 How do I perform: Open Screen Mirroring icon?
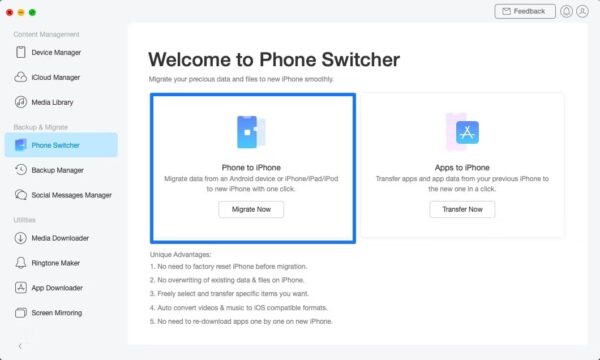click(21, 313)
